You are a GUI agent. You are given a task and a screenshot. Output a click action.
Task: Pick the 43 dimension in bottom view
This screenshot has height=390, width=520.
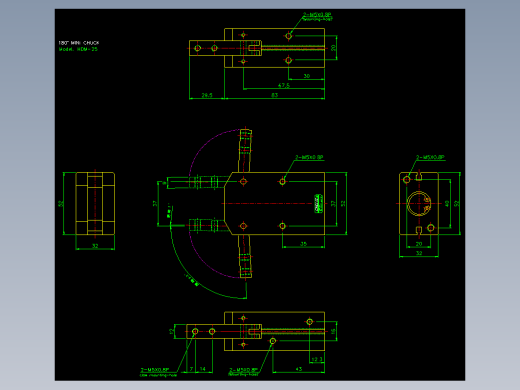pyautogui.click(x=299, y=369)
